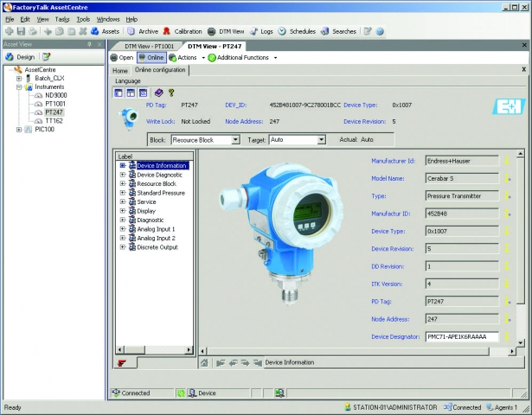
Task: Switch to the Home tab
Action: [x=120, y=71]
